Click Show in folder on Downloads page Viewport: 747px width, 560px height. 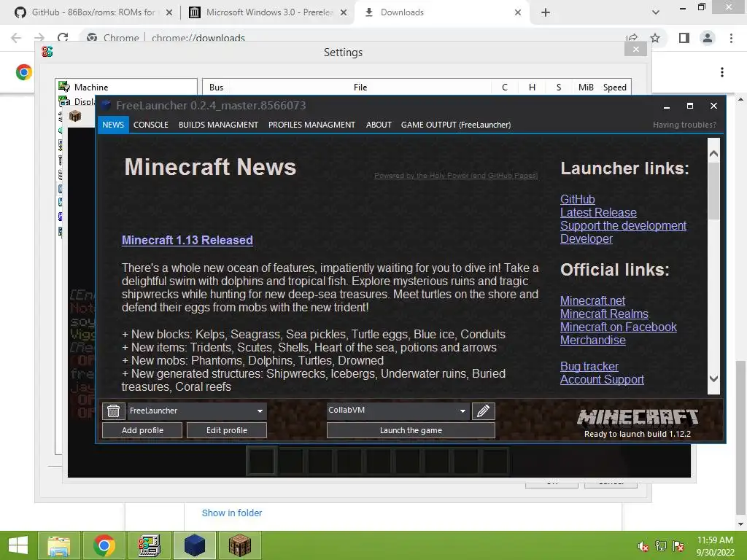click(231, 513)
